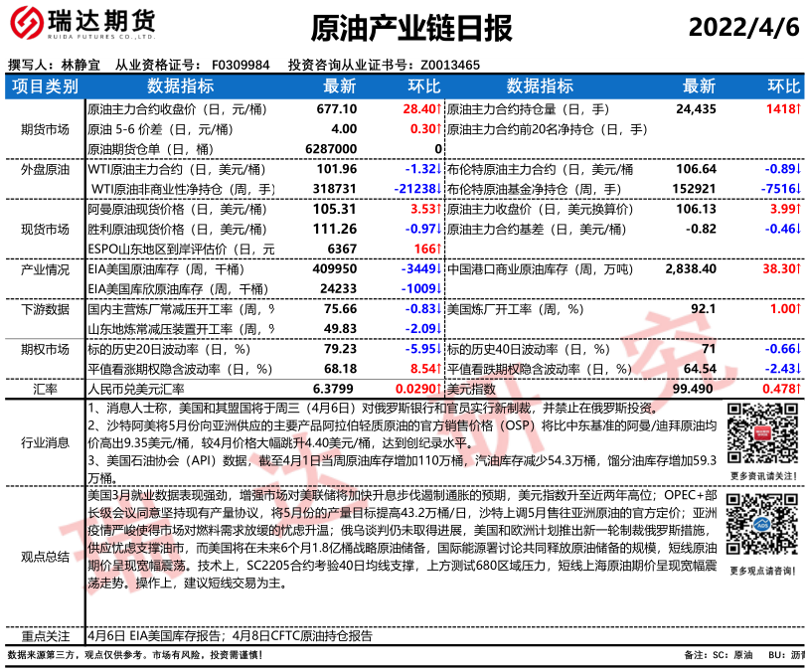Click the 现货市场 row label
This screenshot has height=672, width=809.
(45, 229)
